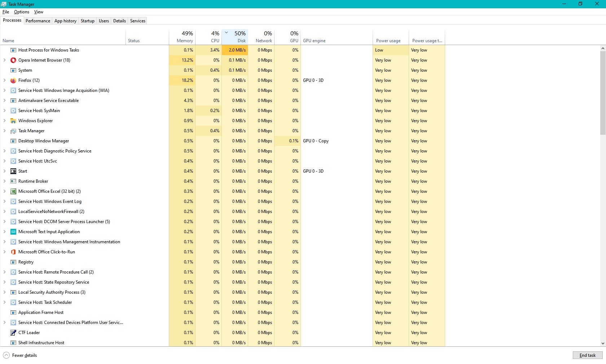Collapse view with Fewer details toggle
The image size is (606, 364).
pos(20,355)
